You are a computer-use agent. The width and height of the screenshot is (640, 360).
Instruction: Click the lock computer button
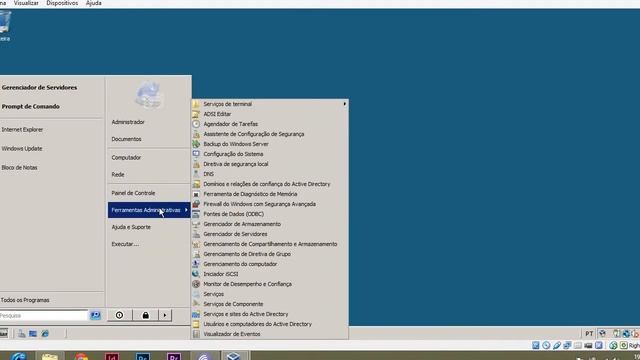[x=145, y=315]
